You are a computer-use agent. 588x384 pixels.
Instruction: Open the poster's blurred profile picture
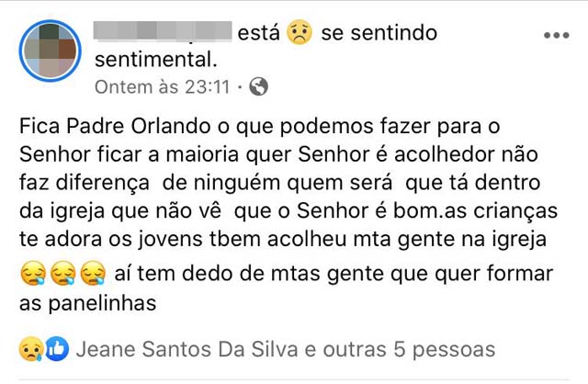pyautogui.click(x=51, y=51)
